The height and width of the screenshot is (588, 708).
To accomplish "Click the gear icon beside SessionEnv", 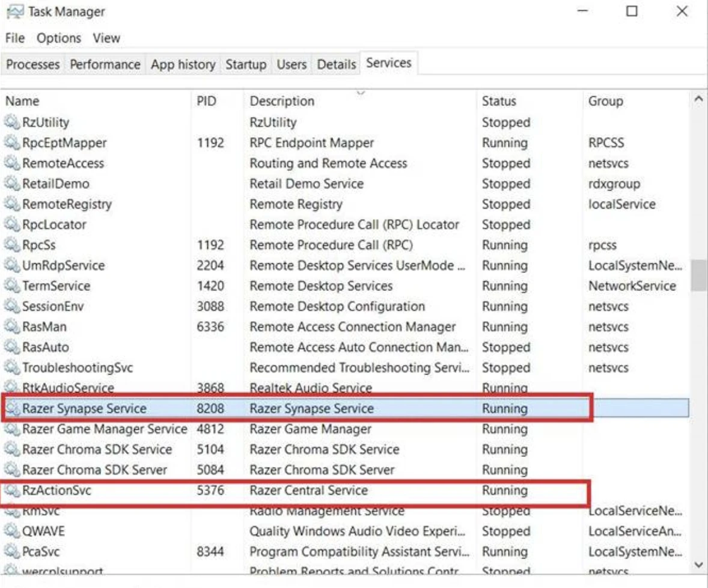I will click(12, 306).
